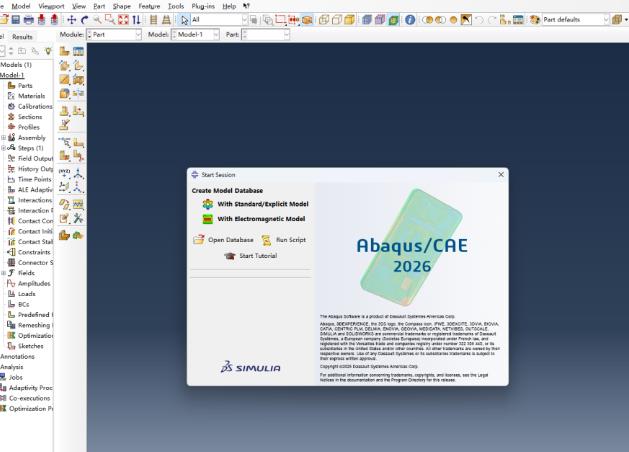
Task: Click the Run Script text label
Action: (x=291, y=240)
